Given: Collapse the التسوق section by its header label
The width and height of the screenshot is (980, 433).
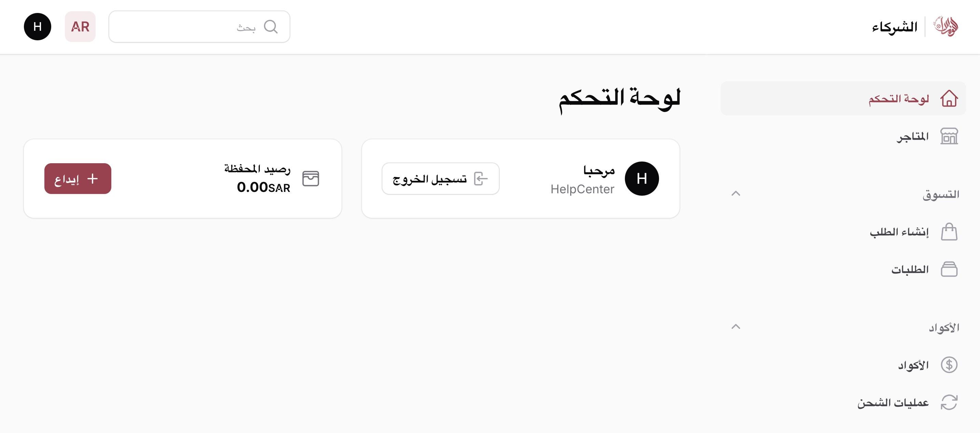Looking at the screenshot, I should (x=940, y=194).
